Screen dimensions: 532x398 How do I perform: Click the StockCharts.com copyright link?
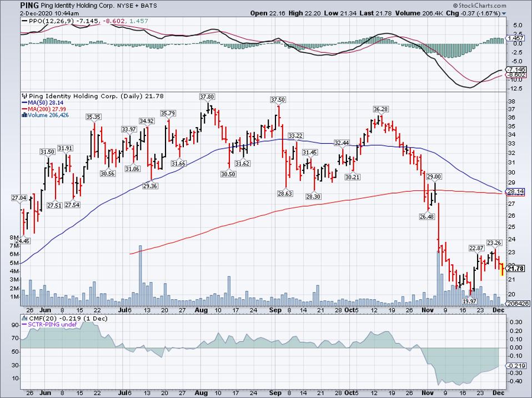point(479,6)
